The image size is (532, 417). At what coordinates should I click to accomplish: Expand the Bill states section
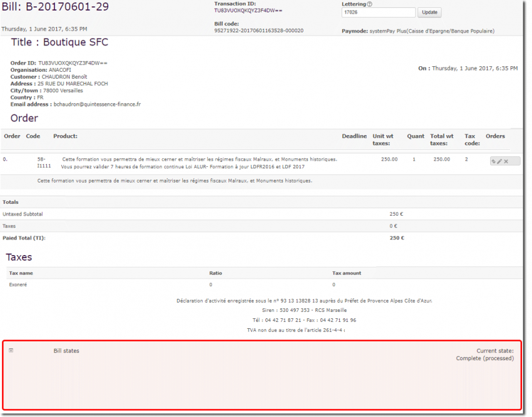point(11,350)
